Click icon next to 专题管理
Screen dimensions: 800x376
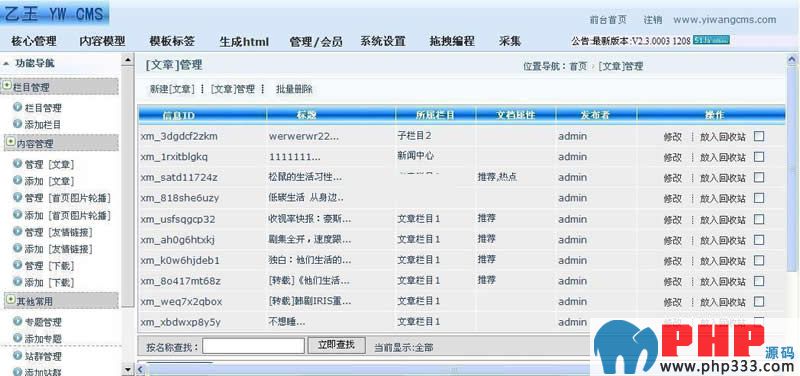18,322
